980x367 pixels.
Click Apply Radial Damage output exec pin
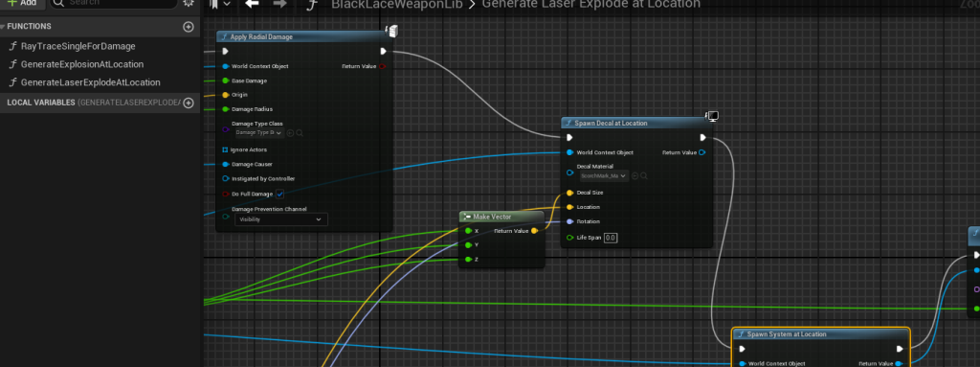click(383, 52)
